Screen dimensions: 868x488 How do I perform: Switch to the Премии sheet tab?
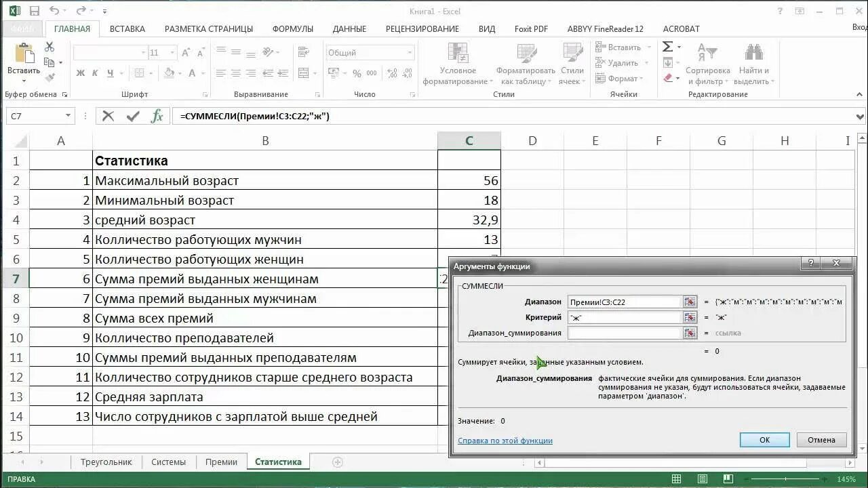[x=221, y=462]
